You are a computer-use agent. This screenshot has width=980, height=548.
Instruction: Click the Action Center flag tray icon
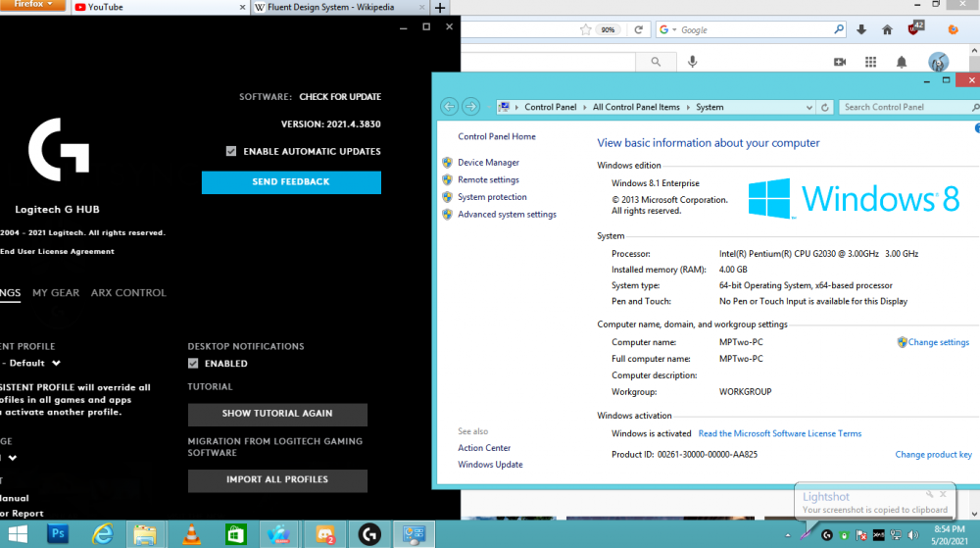pos(861,535)
